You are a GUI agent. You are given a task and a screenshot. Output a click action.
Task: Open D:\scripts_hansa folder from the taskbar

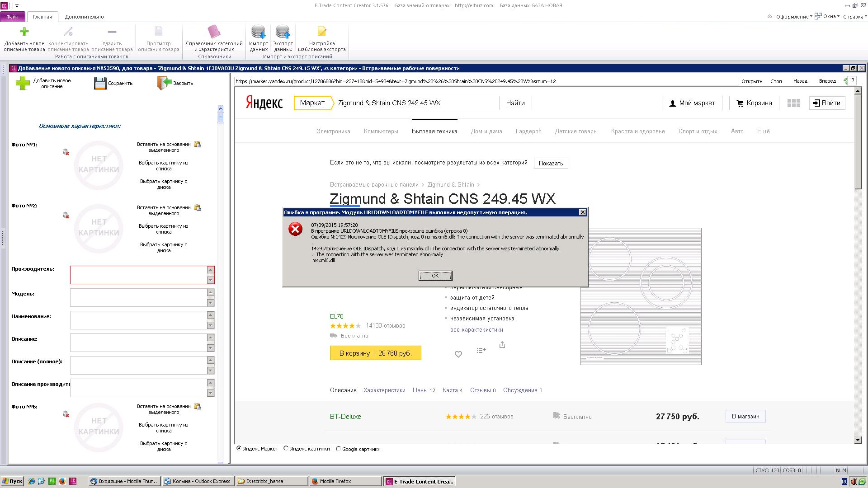click(272, 482)
